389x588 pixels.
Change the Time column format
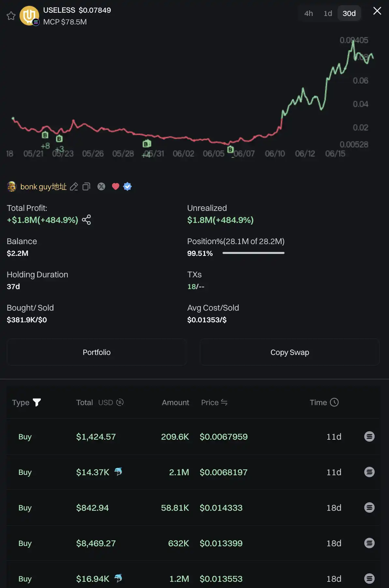334,403
